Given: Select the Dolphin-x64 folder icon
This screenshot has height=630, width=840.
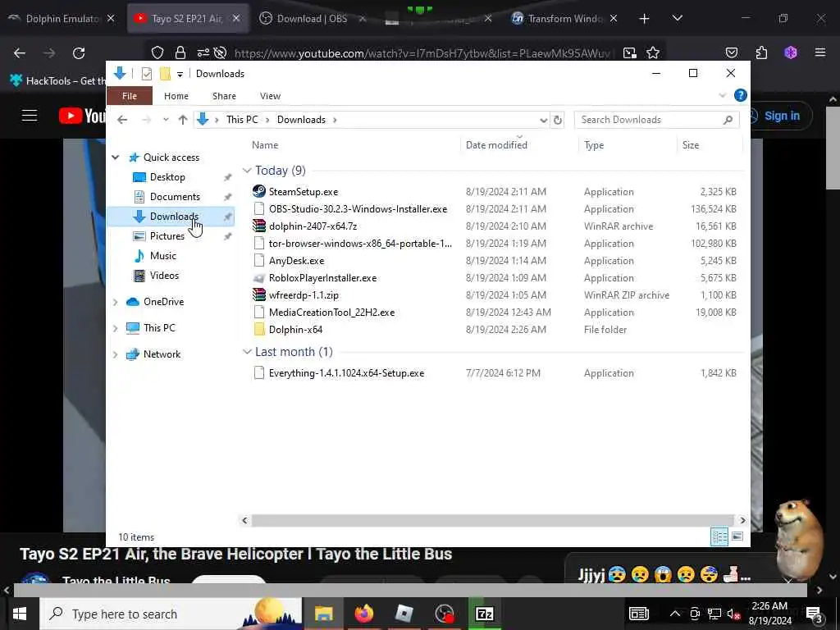Looking at the screenshot, I should pos(258,329).
